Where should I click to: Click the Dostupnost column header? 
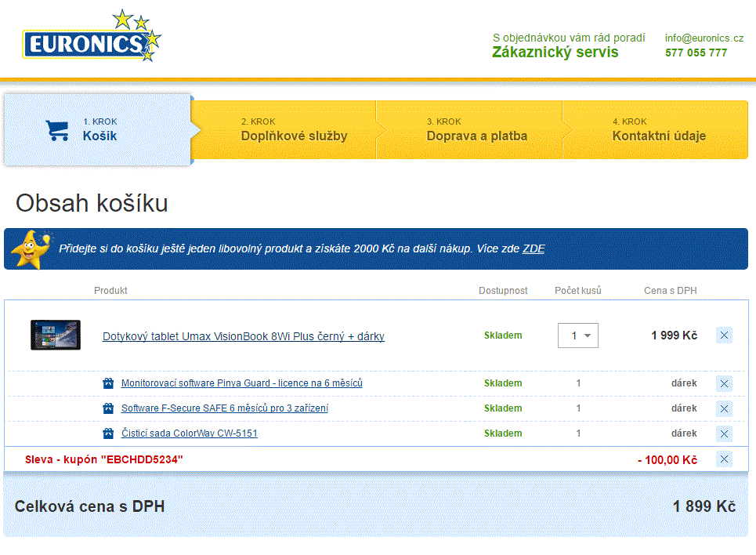tap(503, 291)
